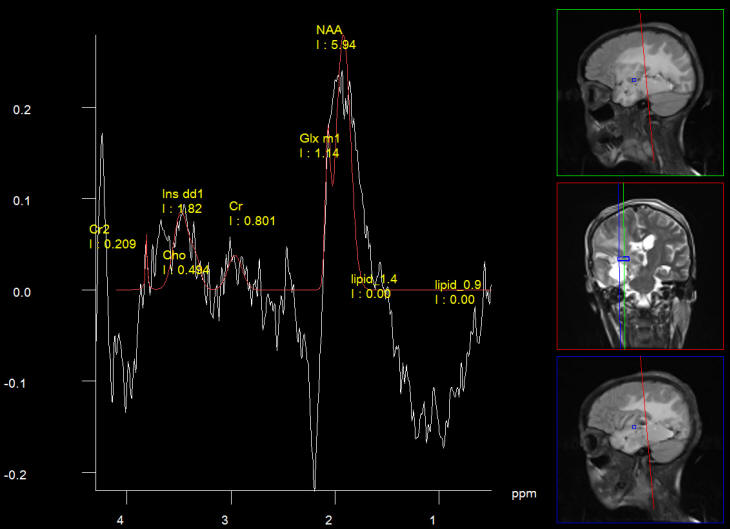
Task: Select the Cr peak label near 3 ppm
Action: [x=236, y=206]
